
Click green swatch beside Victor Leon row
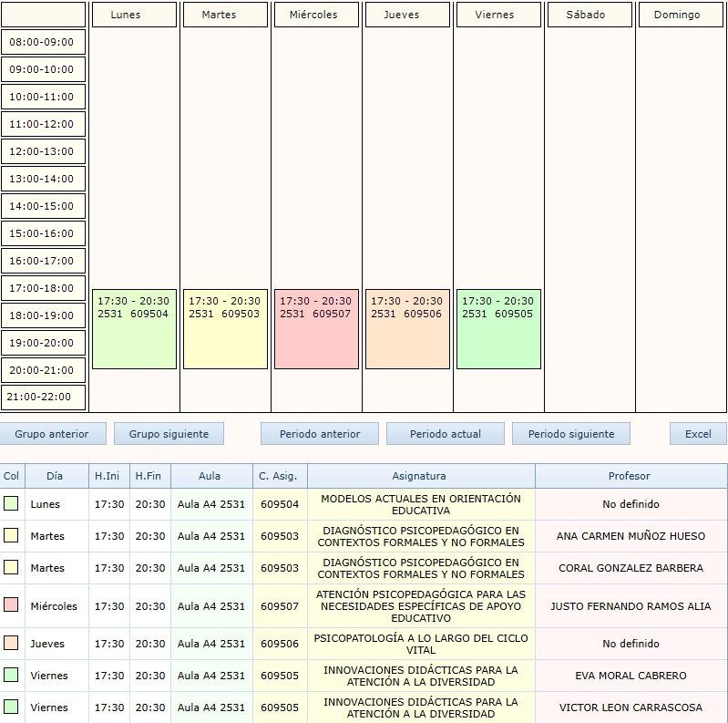11,707
